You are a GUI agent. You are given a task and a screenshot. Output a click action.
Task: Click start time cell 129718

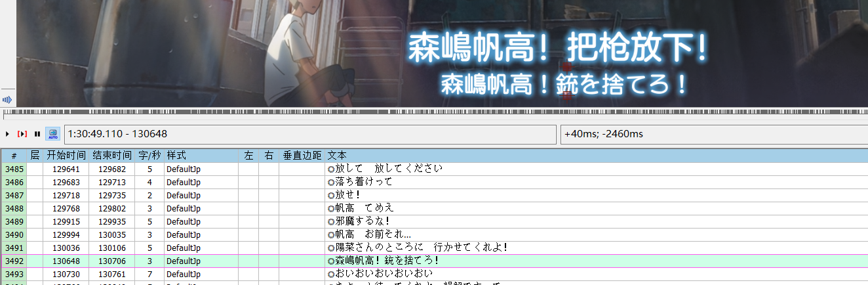click(x=66, y=195)
